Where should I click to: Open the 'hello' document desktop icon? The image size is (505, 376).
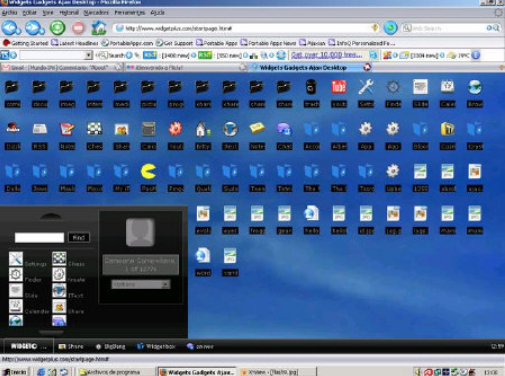[x=311, y=213]
